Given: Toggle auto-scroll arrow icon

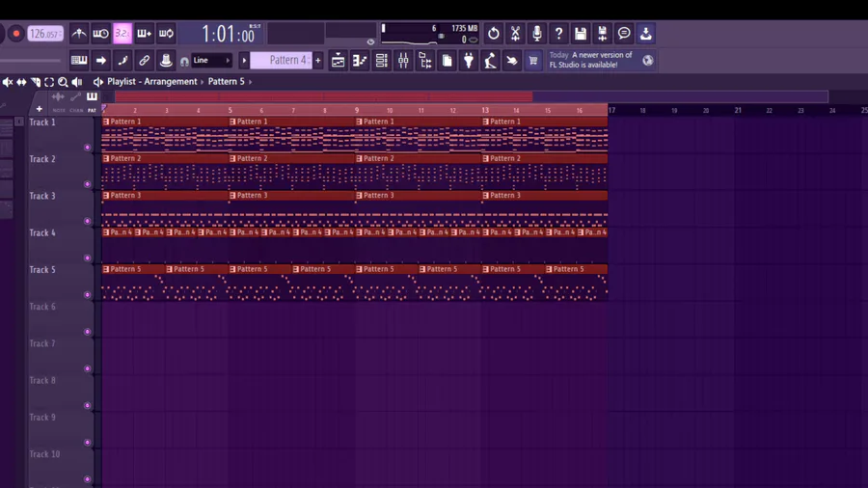Looking at the screenshot, I should point(100,61).
